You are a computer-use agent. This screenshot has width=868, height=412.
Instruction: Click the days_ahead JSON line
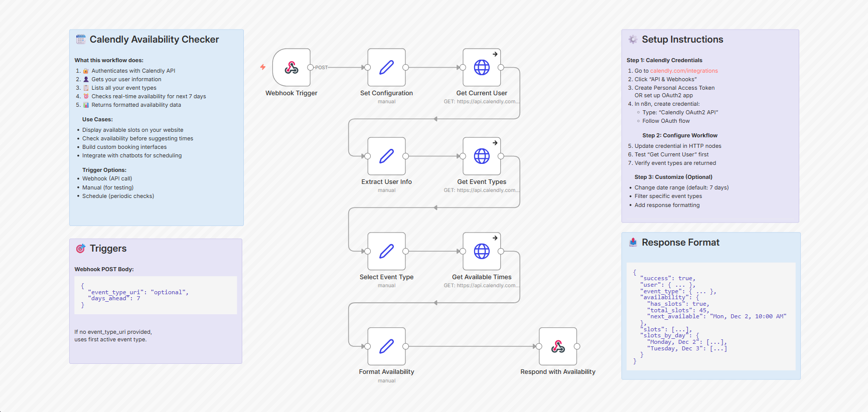114,298
